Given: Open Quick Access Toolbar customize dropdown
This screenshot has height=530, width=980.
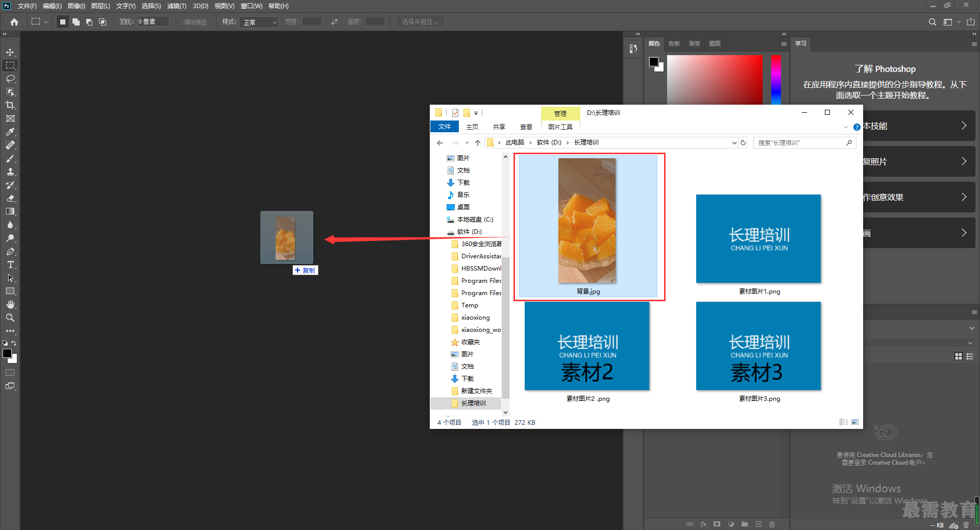Looking at the screenshot, I should pos(476,113).
